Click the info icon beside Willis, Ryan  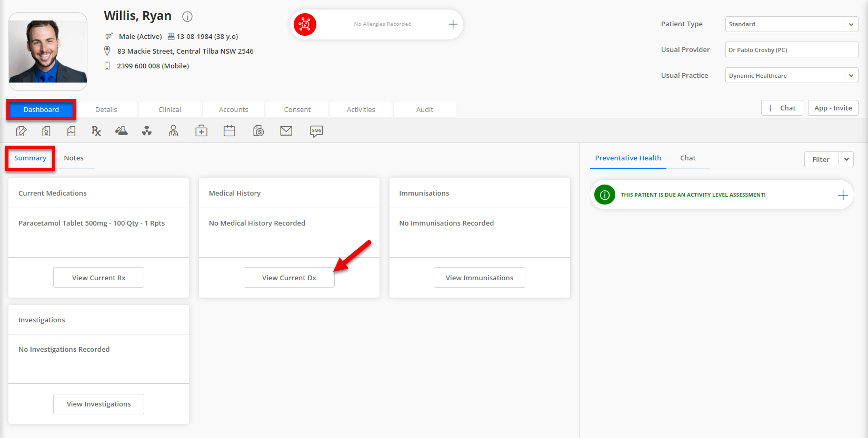click(x=187, y=16)
